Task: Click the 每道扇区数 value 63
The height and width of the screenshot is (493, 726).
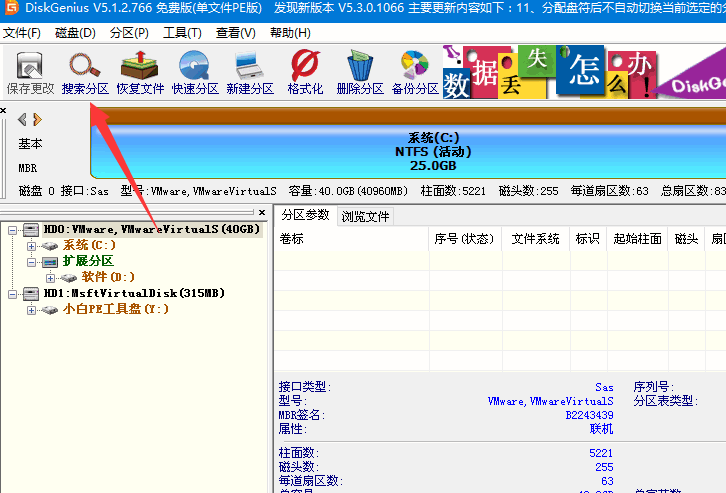Action: pos(607,481)
